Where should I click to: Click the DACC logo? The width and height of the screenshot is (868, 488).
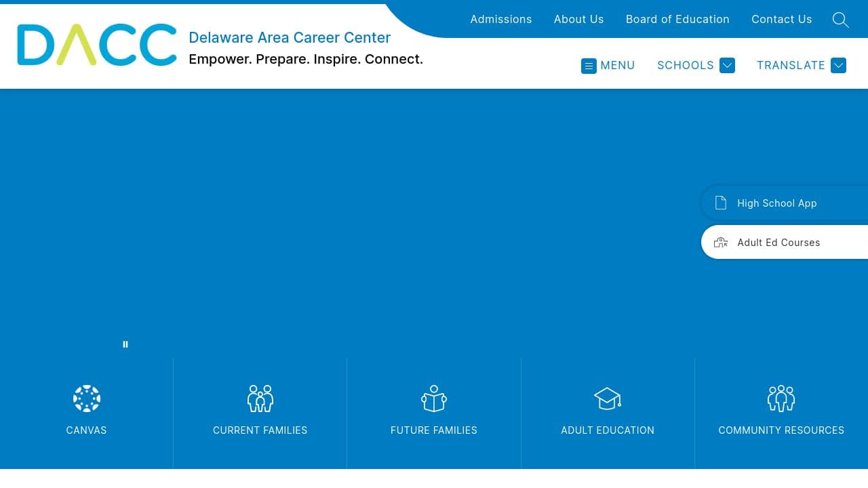click(96, 44)
